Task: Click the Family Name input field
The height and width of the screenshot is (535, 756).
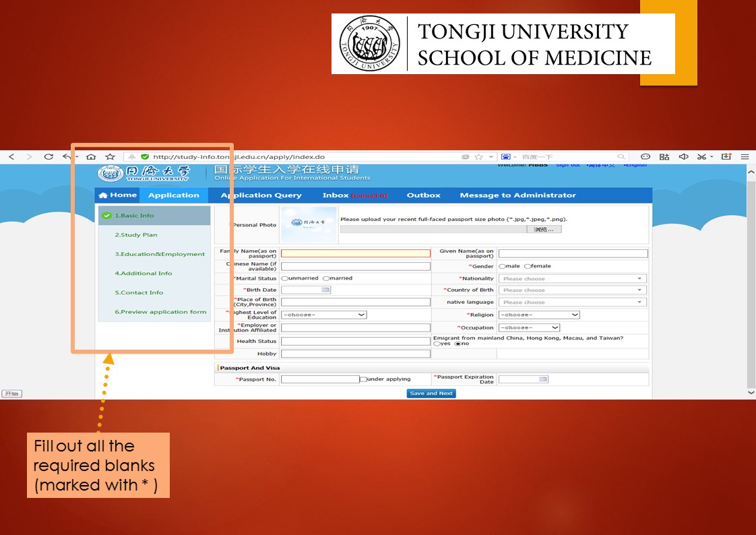Action: click(x=355, y=253)
